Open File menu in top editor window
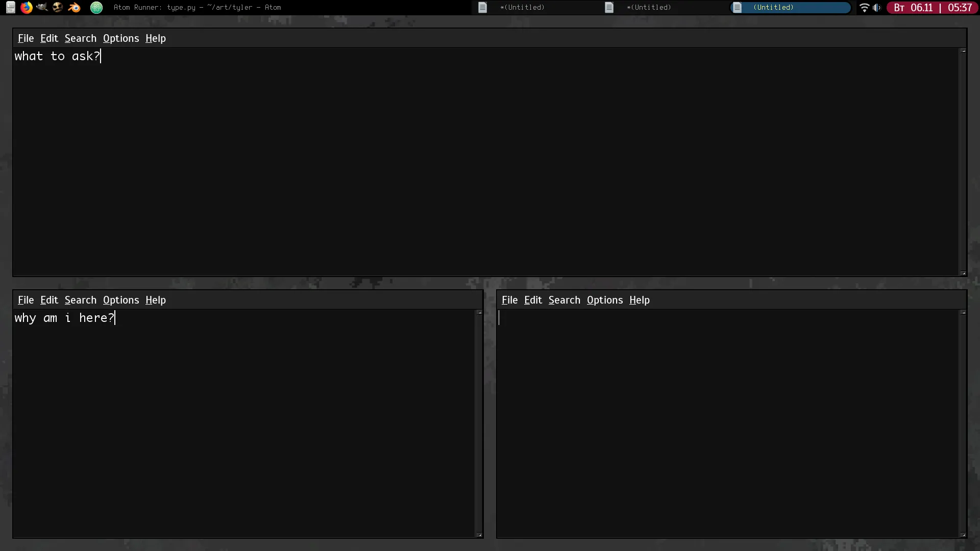Screen dimensions: 980x551 (26, 38)
